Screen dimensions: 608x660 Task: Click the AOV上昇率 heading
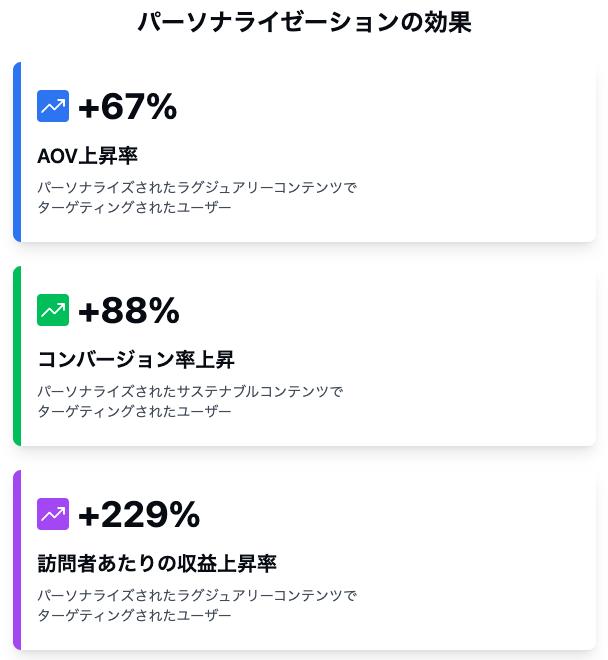pyautogui.click(x=87, y=155)
